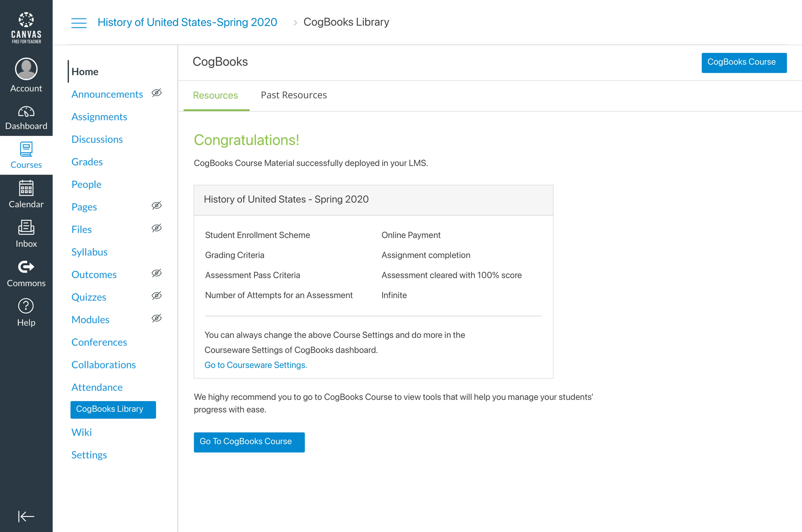Select the Resources tab
Image resolution: width=802 pixels, height=532 pixels.
click(x=216, y=96)
